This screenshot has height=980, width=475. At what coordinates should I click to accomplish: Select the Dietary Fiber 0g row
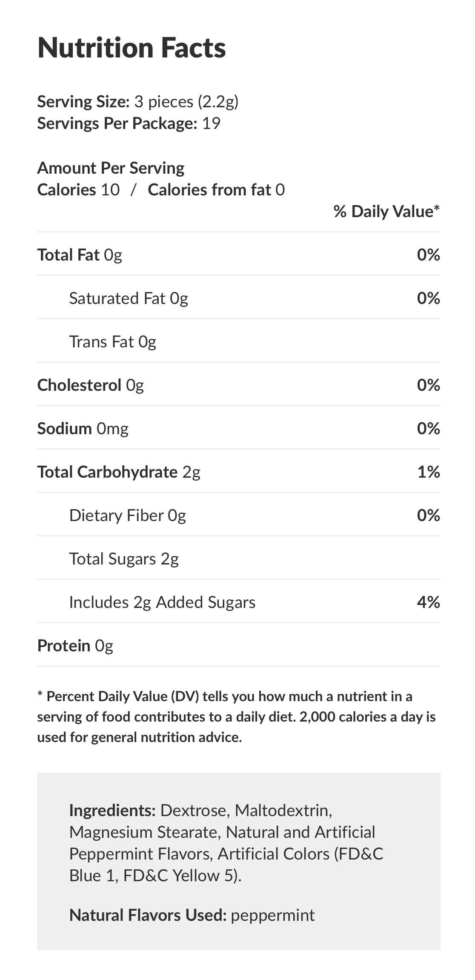click(128, 516)
